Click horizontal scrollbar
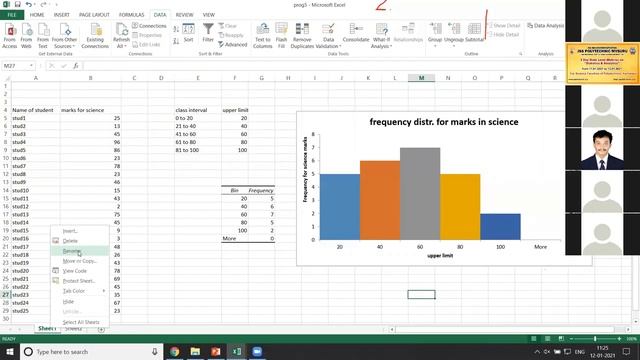Screen dimensions: 640x360 pos(506,329)
